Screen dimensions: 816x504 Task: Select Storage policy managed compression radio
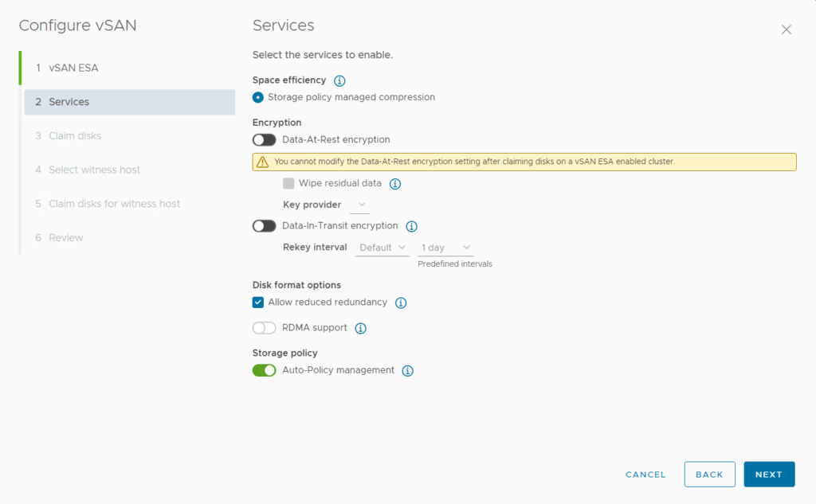(258, 97)
